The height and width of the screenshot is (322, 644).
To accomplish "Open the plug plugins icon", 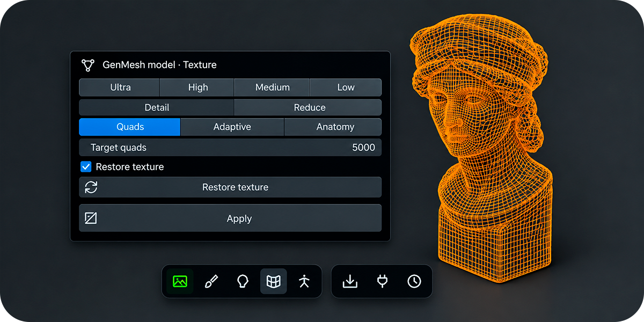I will [x=382, y=281].
